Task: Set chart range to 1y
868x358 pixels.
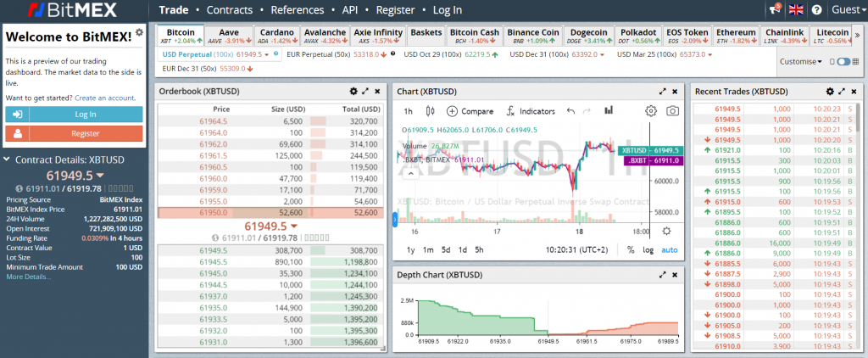Action: (411, 250)
